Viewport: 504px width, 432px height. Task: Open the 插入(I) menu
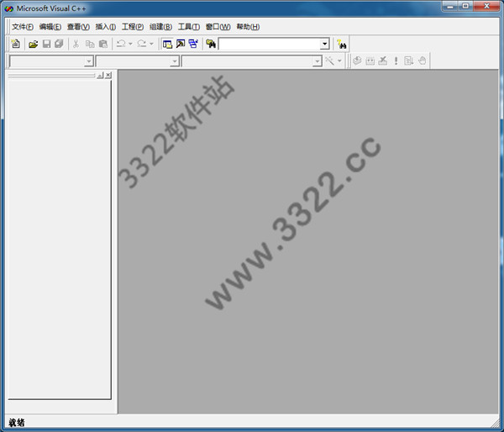pyautogui.click(x=106, y=27)
